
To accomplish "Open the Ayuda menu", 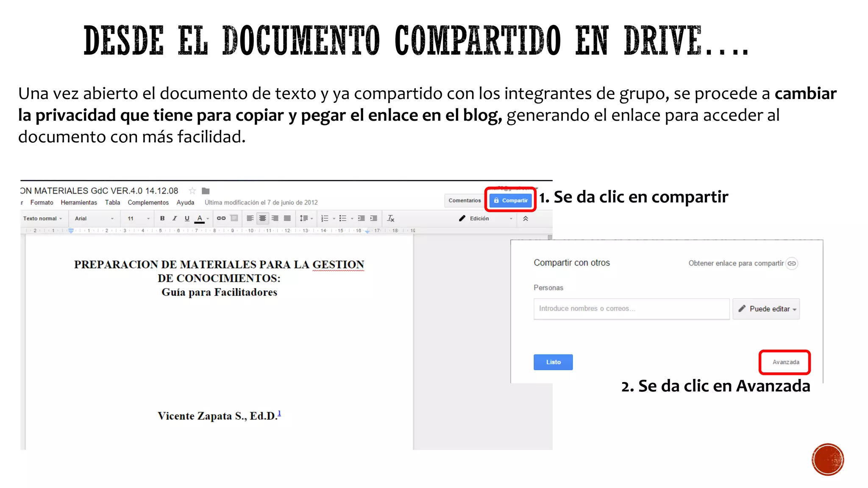I will point(185,202).
